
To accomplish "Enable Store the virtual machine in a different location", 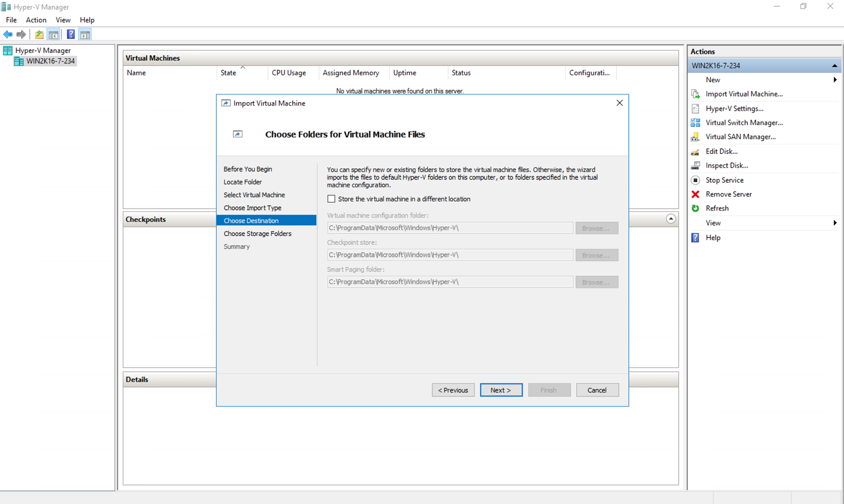I will 331,199.
